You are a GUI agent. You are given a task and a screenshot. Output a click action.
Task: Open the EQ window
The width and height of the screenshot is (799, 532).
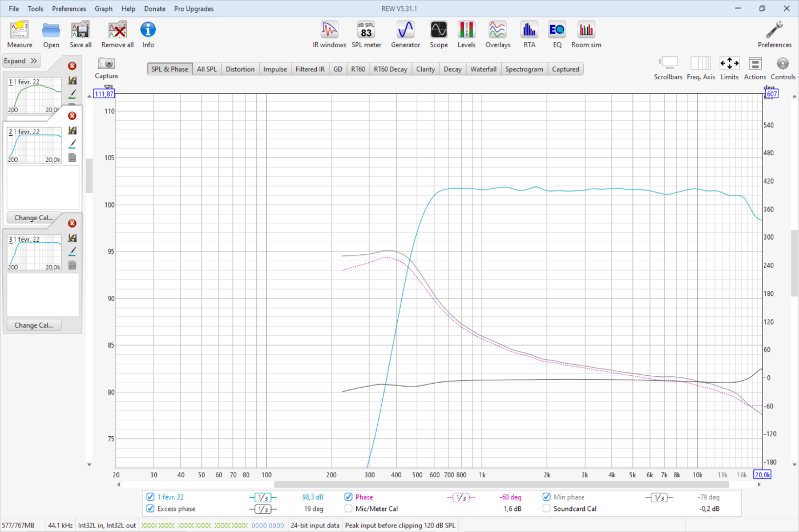(556, 30)
